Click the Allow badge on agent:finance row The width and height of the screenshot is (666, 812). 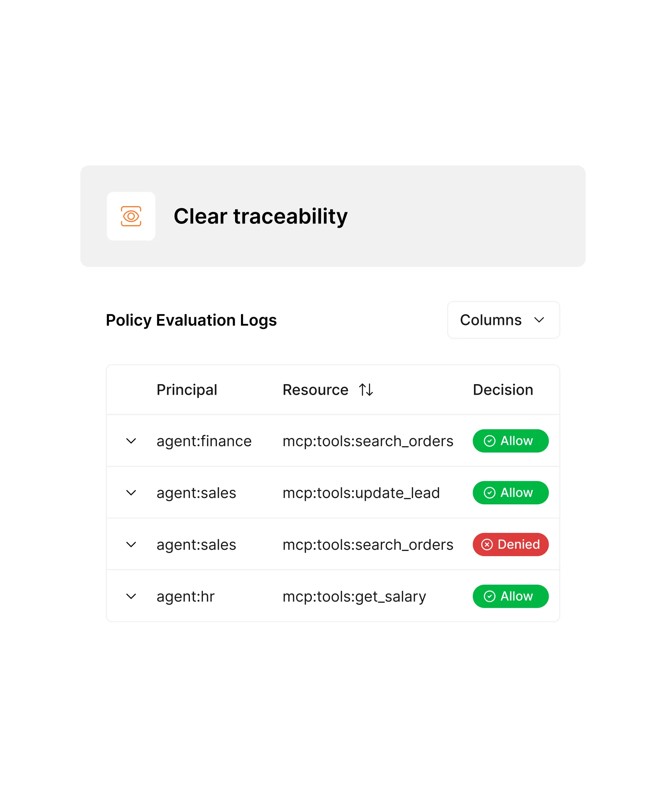click(510, 441)
